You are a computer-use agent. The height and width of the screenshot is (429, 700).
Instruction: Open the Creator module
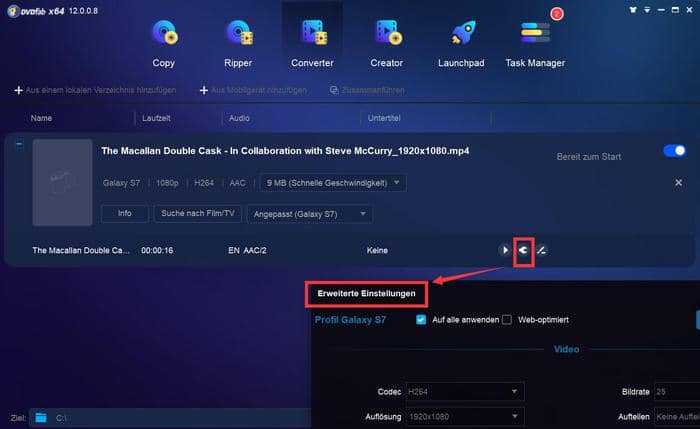pyautogui.click(x=387, y=43)
